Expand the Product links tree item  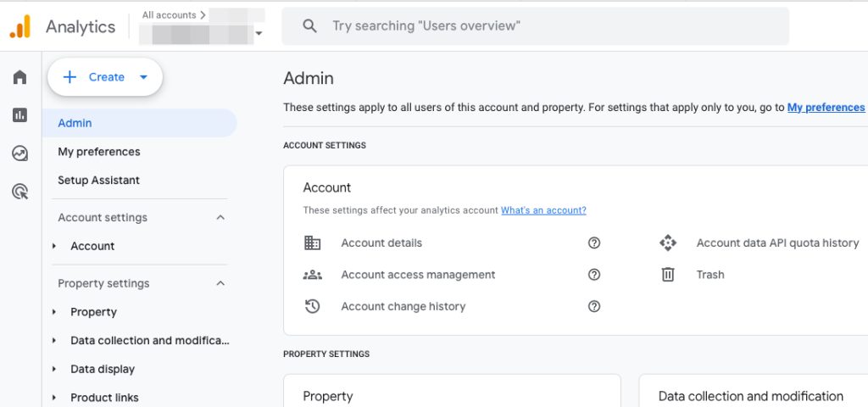54,398
